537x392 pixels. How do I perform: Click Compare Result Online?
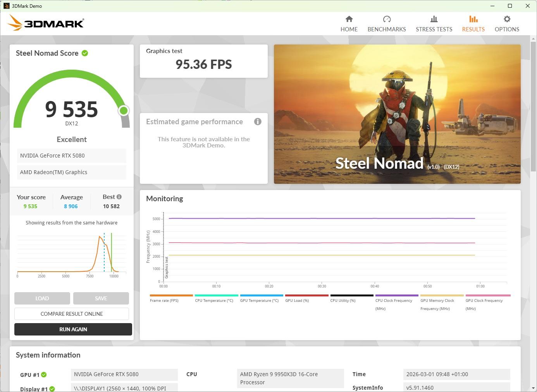point(72,314)
